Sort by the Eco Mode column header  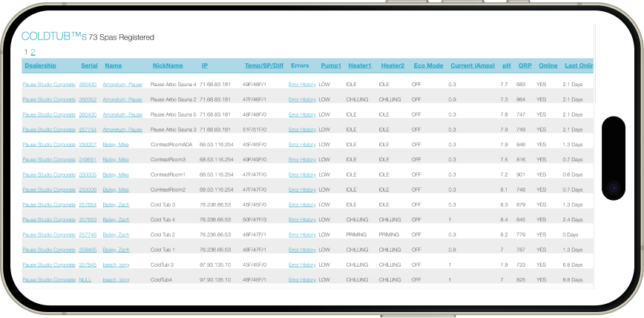428,65
